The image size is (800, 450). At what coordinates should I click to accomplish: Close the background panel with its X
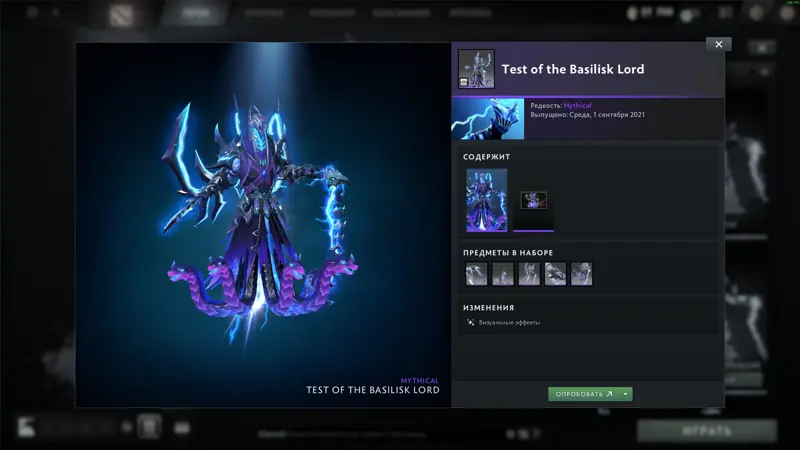(x=762, y=48)
